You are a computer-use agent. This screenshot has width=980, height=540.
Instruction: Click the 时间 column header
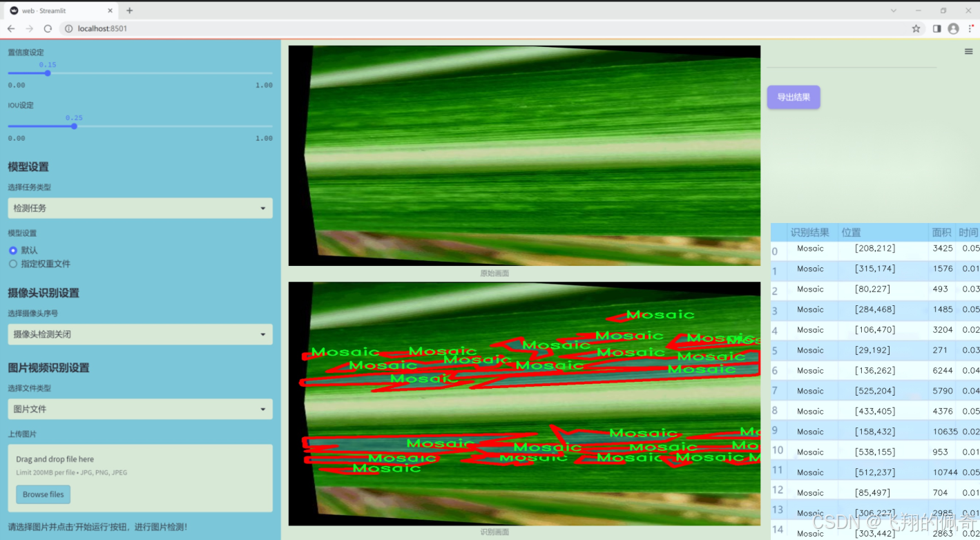(968, 233)
